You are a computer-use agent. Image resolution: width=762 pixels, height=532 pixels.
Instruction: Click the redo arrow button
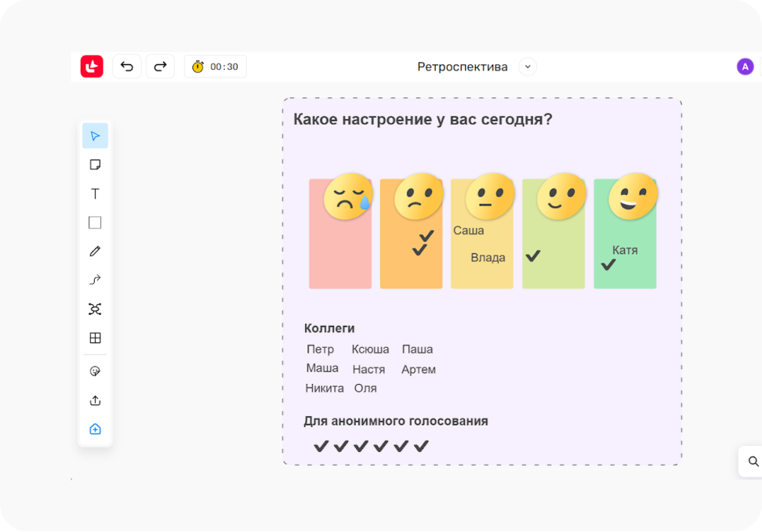[160, 67]
